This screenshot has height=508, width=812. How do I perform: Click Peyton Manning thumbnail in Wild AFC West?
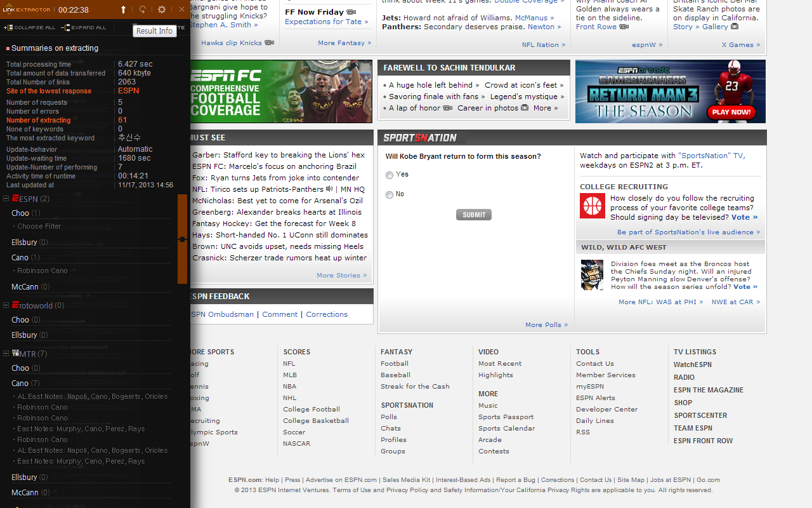[x=593, y=275]
